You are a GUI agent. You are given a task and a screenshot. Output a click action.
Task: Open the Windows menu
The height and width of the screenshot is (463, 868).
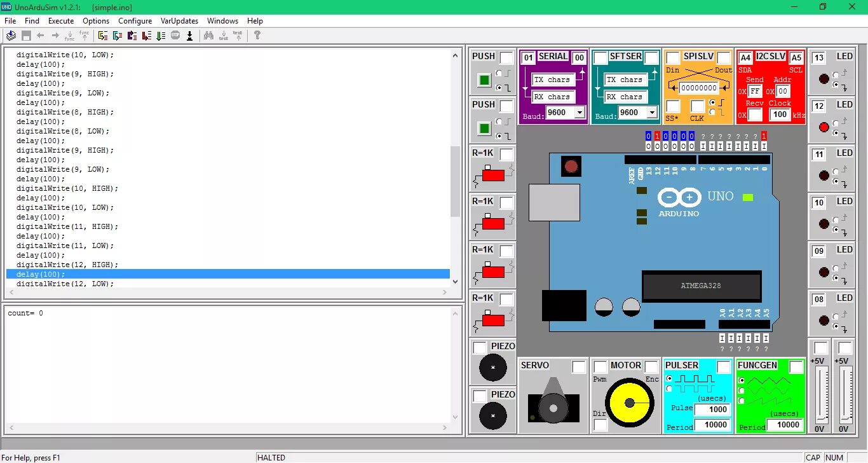point(222,21)
